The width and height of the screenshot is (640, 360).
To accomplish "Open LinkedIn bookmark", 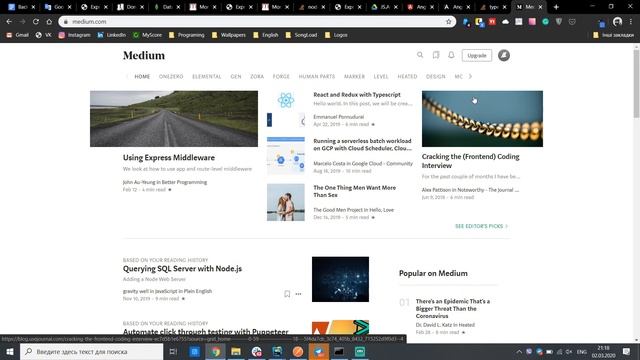I will tap(111, 35).
